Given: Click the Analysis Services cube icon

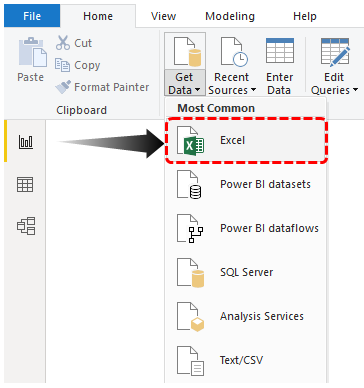Looking at the screenshot, I should [x=190, y=317].
